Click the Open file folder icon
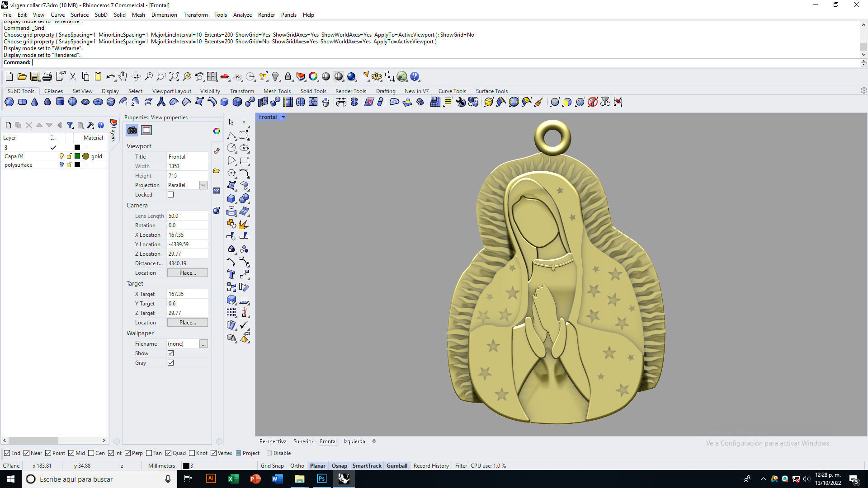Screen dimensions: 868x488 tap(22, 76)
